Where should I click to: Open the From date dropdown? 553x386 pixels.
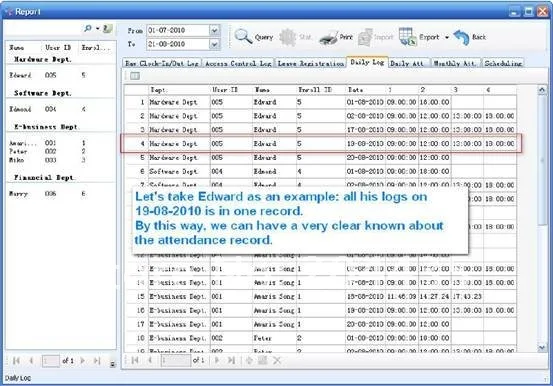[214, 31]
